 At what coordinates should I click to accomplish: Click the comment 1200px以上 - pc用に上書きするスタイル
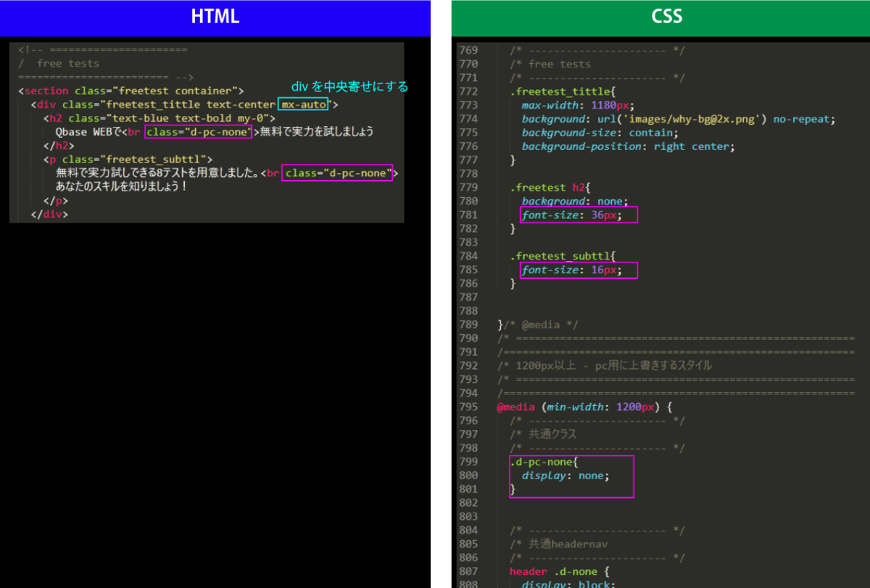click(605, 365)
